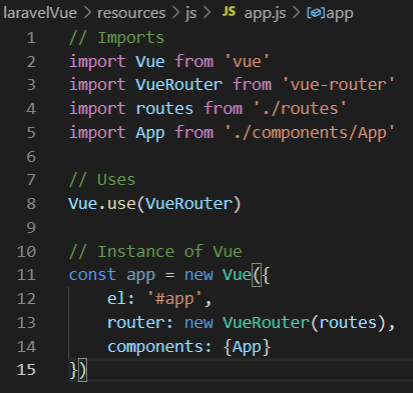Click line number 1 in gutter
The width and height of the screenshot is (413, 393).
(x=31, y=38)
